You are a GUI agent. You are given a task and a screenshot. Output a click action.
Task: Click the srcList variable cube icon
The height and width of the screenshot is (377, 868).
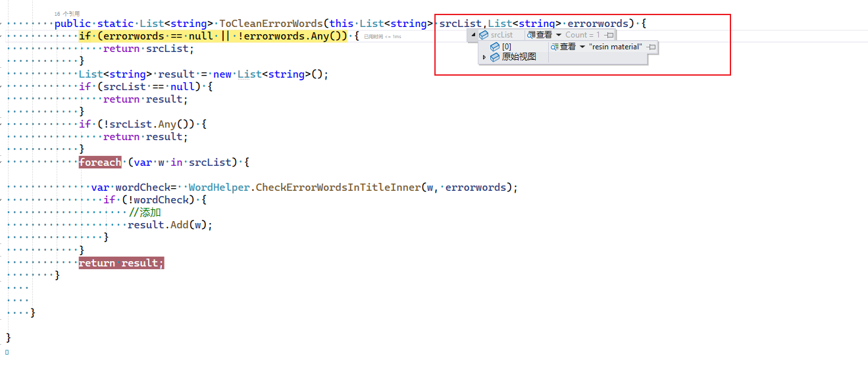[x=484, y=35]
